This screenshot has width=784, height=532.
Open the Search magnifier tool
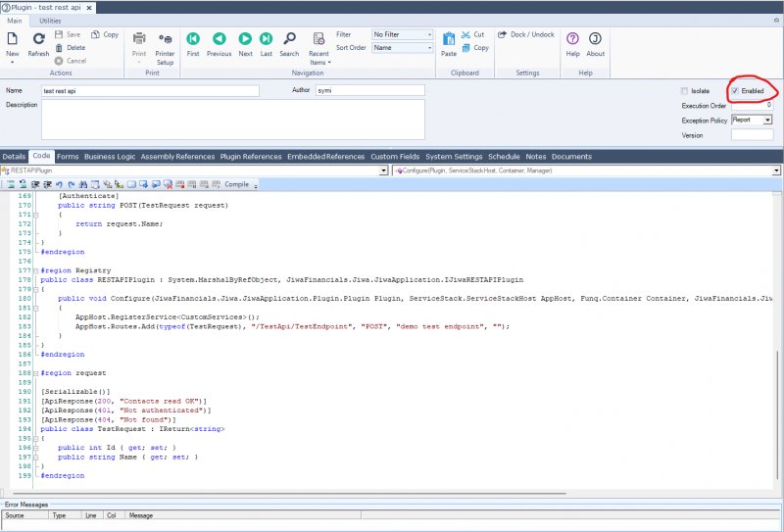[289, 38]
